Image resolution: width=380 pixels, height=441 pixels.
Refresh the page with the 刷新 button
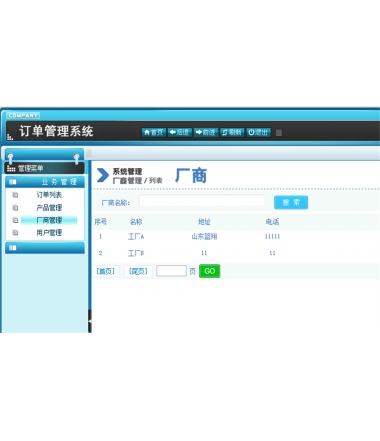click(232, 132)
